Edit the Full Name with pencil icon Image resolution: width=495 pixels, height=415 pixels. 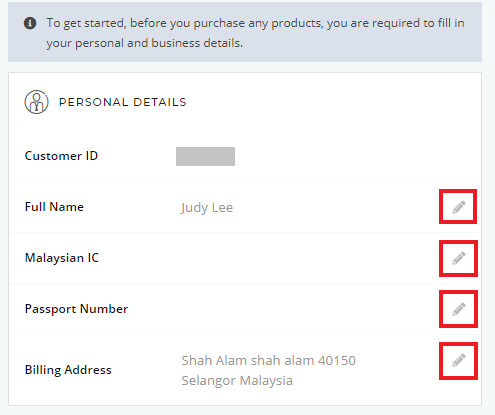[459, 207]
